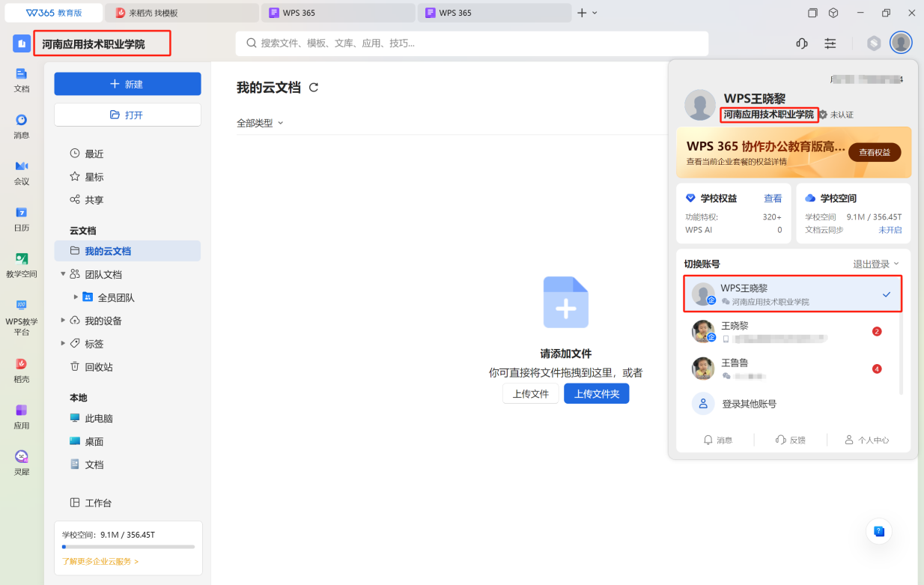Click the blue 新建 button
The image size is (924, 585).
point(127,84)
